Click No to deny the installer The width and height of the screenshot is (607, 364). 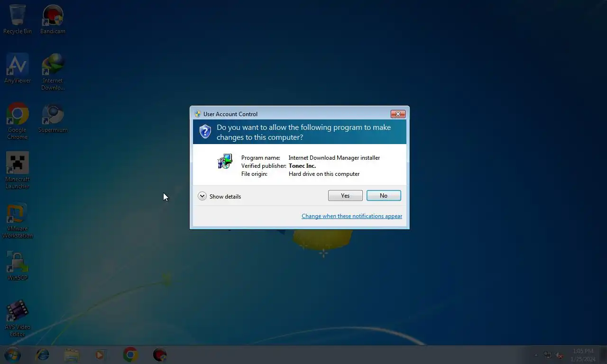pos(384,196)
